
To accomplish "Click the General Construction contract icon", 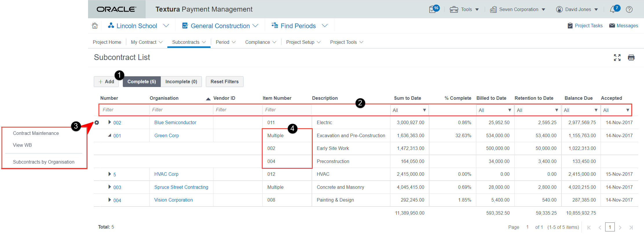I will coord(185,26).
